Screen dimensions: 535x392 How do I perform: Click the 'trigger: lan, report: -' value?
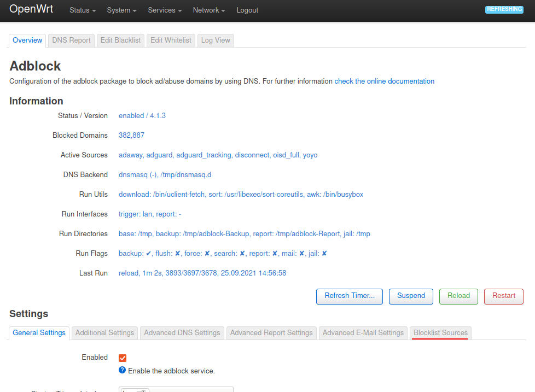(150, 214)
